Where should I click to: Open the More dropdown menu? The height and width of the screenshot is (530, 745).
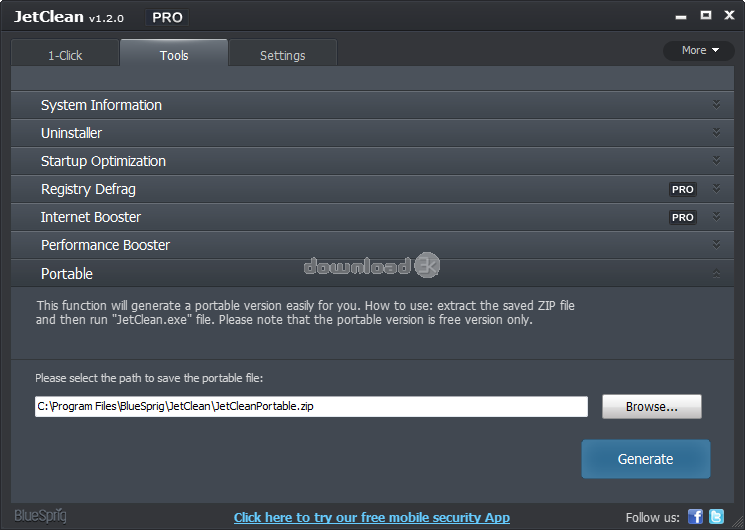[699, 50]
